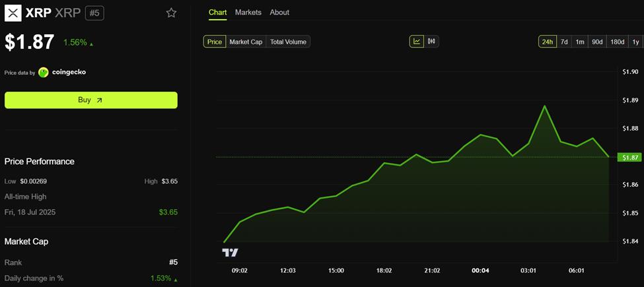This screenshot has width=644, height=287.
Task: Select the Price data toggle
Action: [x=215, y=42]
